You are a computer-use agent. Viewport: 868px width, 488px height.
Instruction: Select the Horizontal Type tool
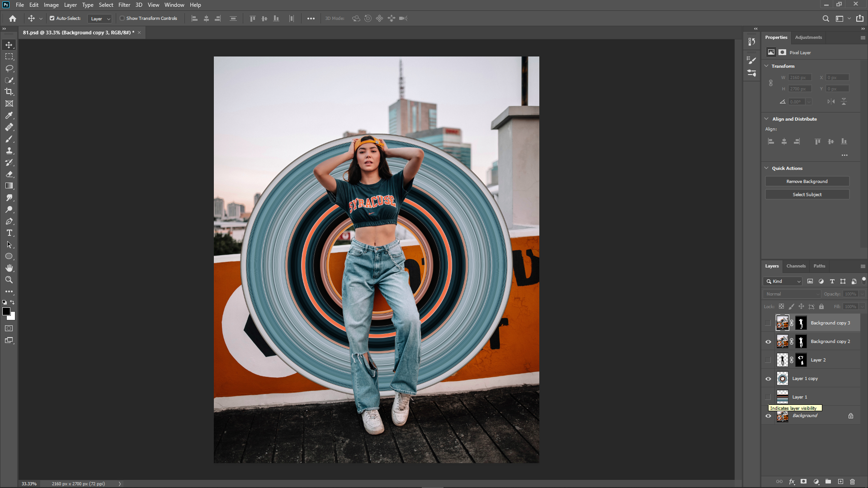(x=9, y=233)
